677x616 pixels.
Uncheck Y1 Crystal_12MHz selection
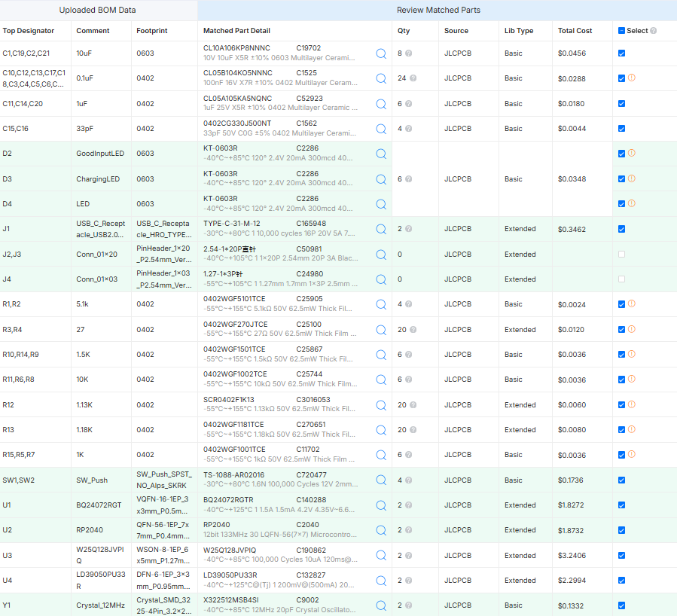(621, 605)
